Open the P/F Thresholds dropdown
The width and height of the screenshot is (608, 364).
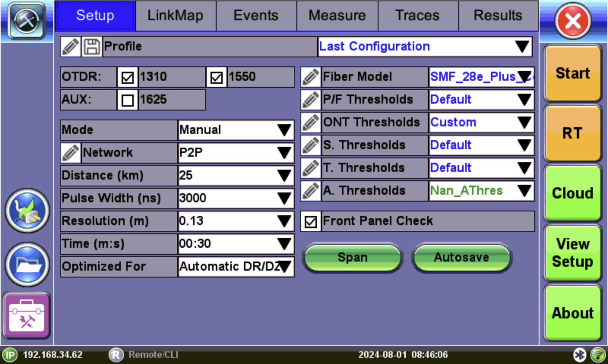tap(481, 100)
